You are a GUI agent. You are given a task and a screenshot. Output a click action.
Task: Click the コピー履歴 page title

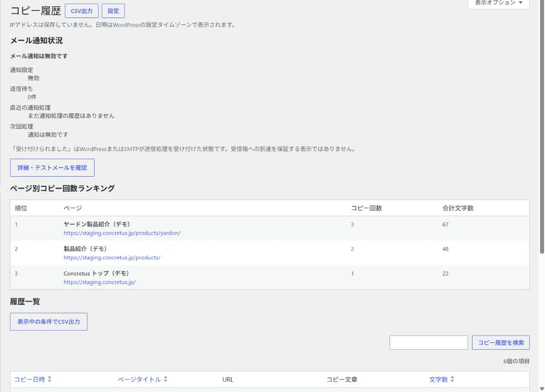pos(35,11)
